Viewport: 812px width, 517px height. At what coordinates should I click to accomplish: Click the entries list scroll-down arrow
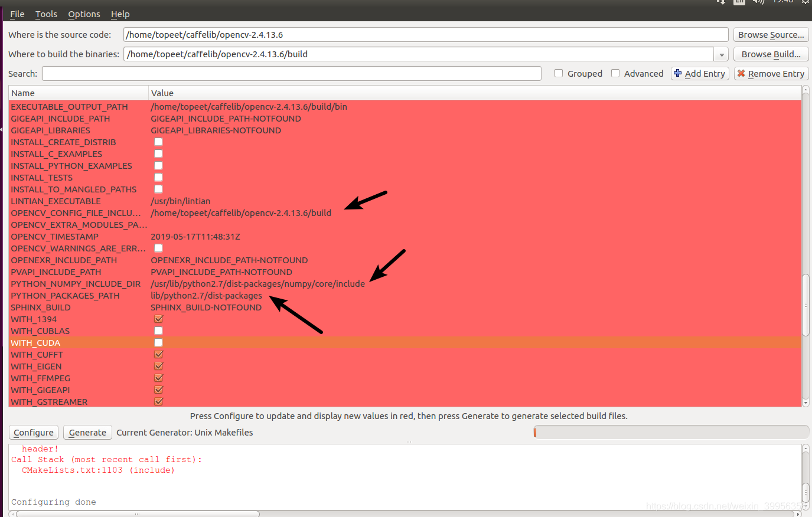(x=806, y=403)
